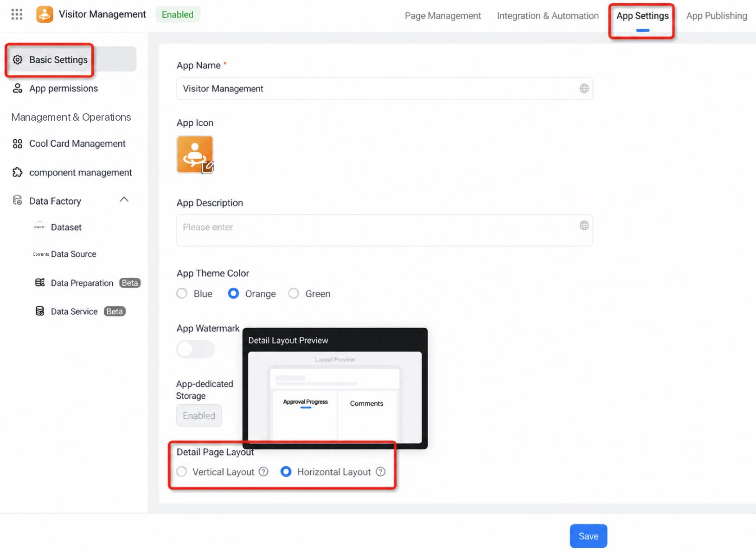756x557 pixels.
Task: Choose the Vertical Layout radio button
Action: [182, 472]
